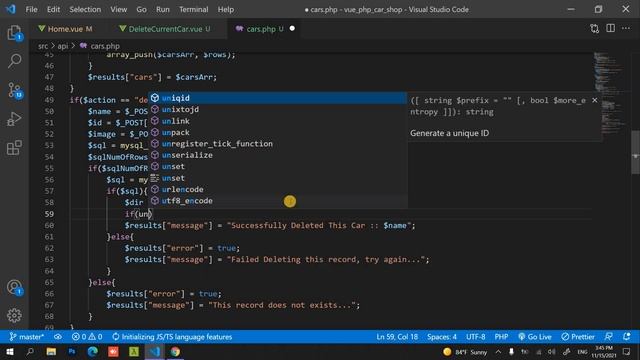Open the Run menu
Image resolution: width=640 pixels, height=360 pixels.
point(162,9)
